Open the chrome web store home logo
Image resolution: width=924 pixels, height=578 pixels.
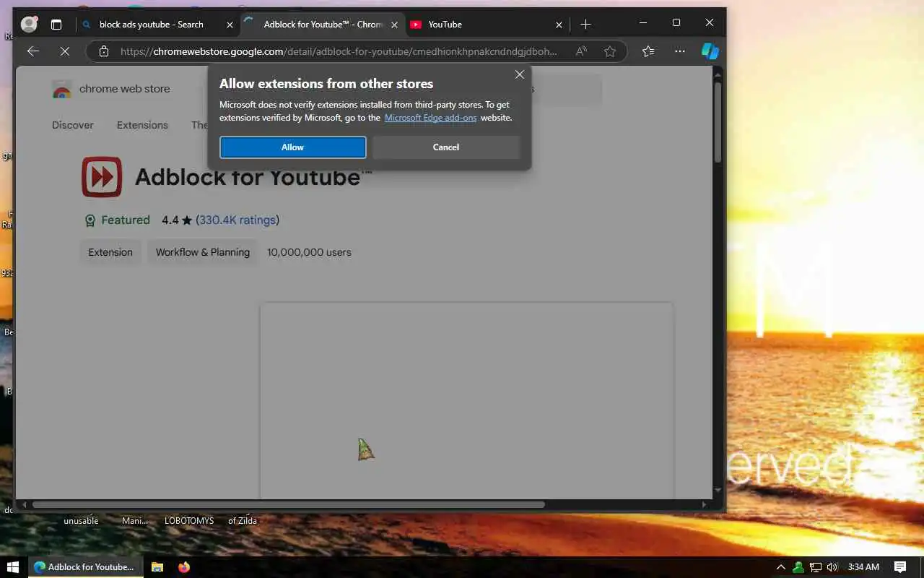pyautogui.click(x=111, y=90)
